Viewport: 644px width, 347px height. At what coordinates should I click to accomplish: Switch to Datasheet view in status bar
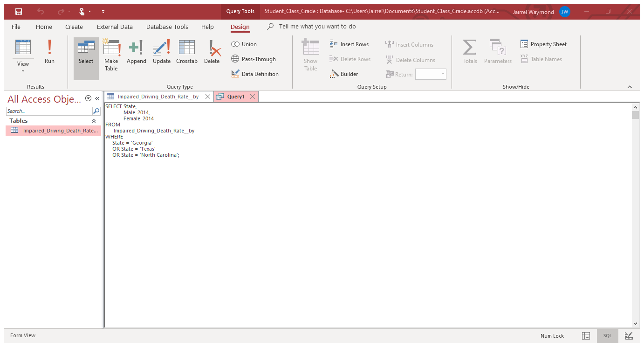tap(586, 336)
